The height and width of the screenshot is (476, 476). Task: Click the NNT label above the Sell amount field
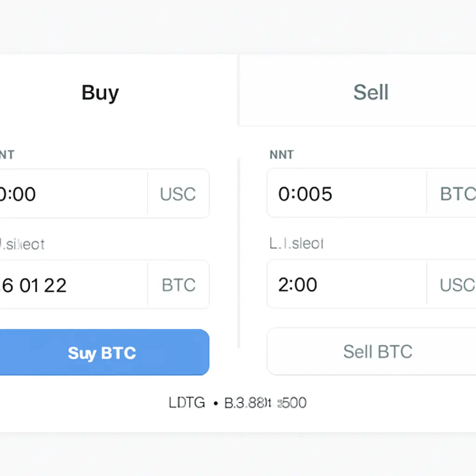(281, 155)
